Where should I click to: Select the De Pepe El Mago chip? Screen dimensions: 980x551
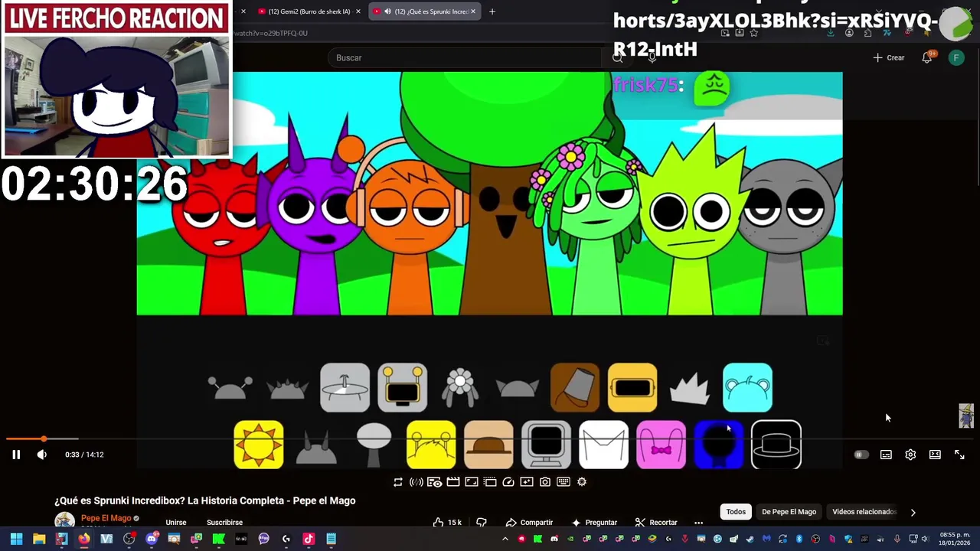click(x=789, y=511)
